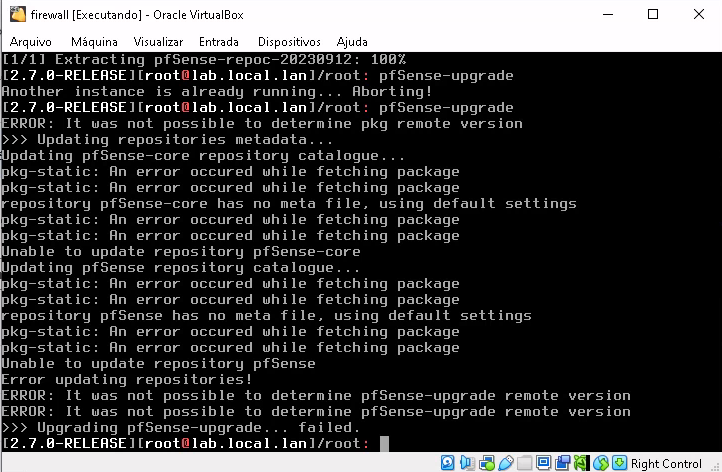This screenshot has width=722, height=472.
Task: Click 'ERROR: It was not possible to determine pkg remote version'
Action: [x=262, y=123]
